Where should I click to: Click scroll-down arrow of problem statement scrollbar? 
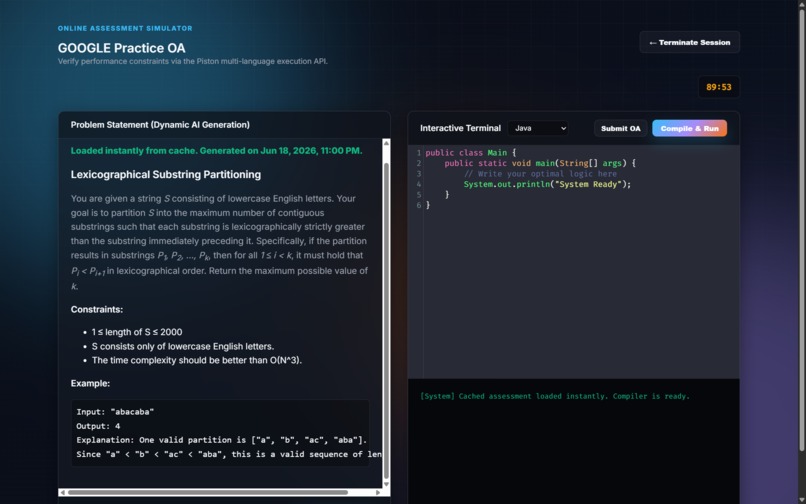(x=387, y=484)
